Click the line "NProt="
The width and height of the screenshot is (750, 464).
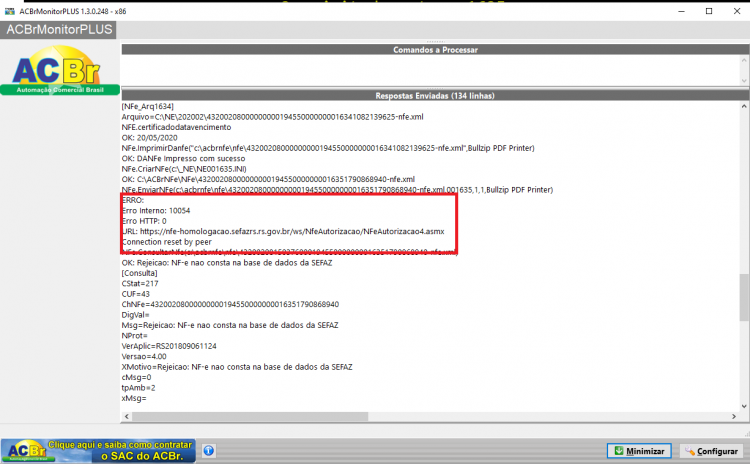[x=134, y=336]
